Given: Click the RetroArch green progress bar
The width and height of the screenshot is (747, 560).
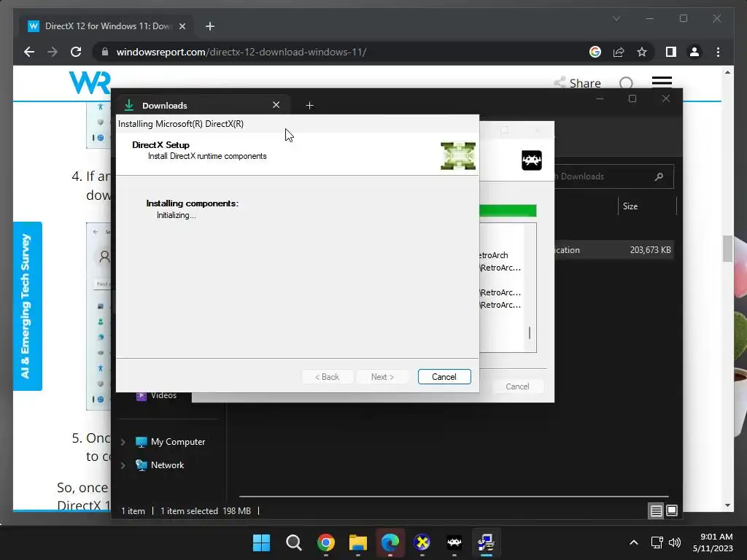Looking at the screenshot, I should click(508, 211).
